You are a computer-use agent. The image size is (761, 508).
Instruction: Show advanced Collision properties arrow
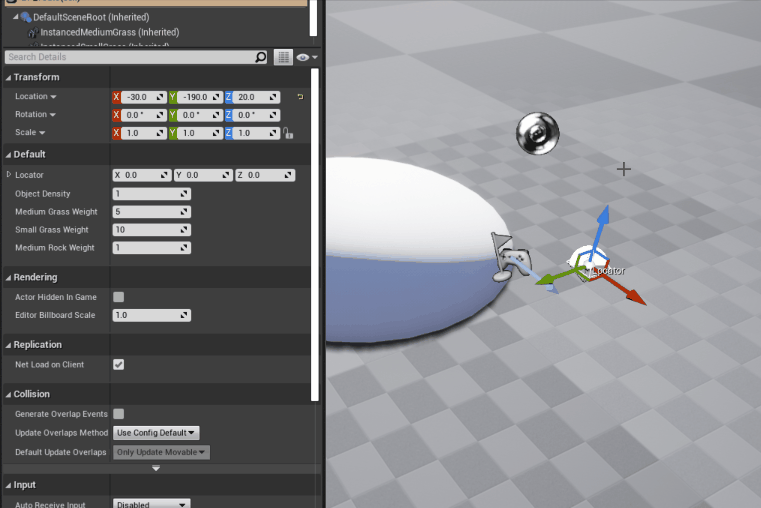pos(156,469)
